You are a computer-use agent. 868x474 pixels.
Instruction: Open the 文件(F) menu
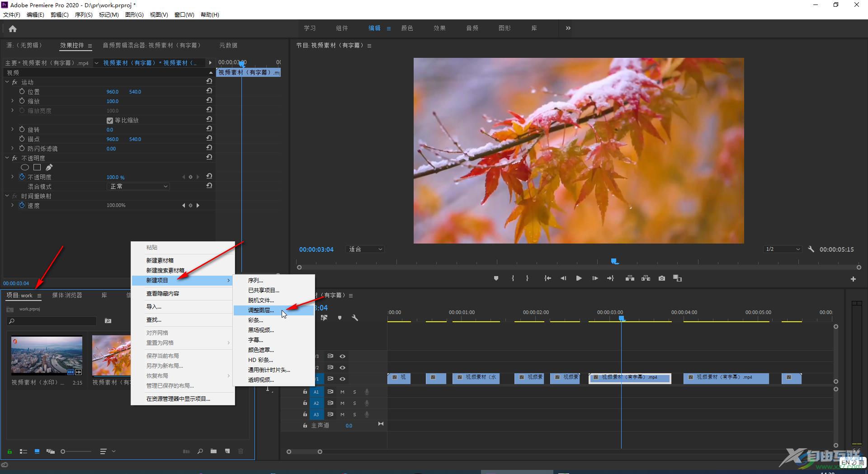[12, 15]
